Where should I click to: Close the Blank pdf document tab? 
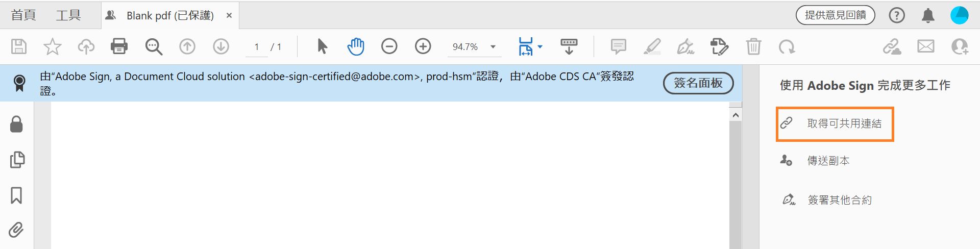click(229, 15)
